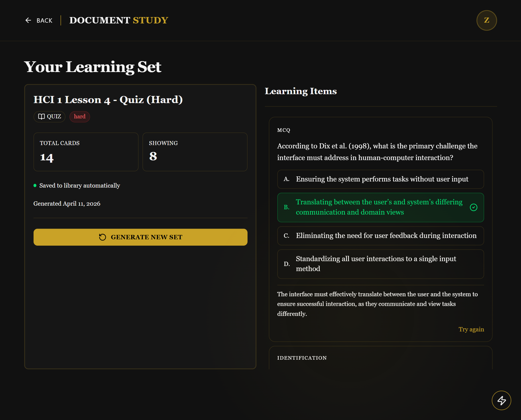Click the Document Study header title
The width and height of the screenshot is (521, 420).
119,20
